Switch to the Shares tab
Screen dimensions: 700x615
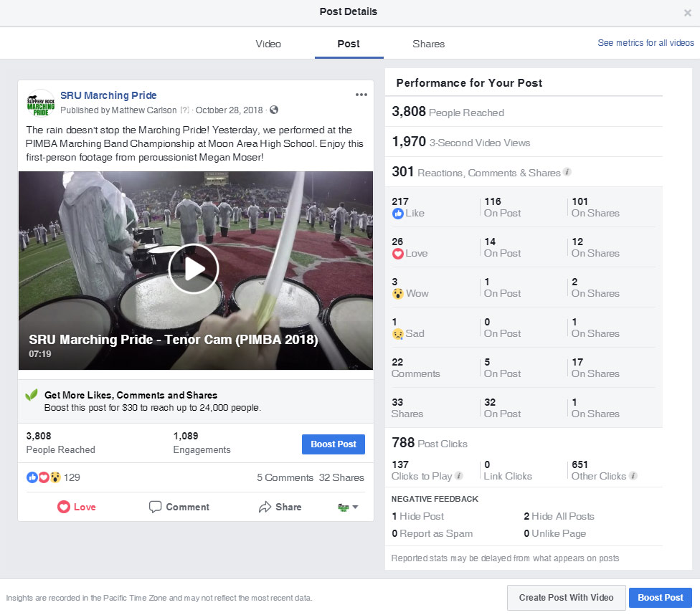point(428,44)
